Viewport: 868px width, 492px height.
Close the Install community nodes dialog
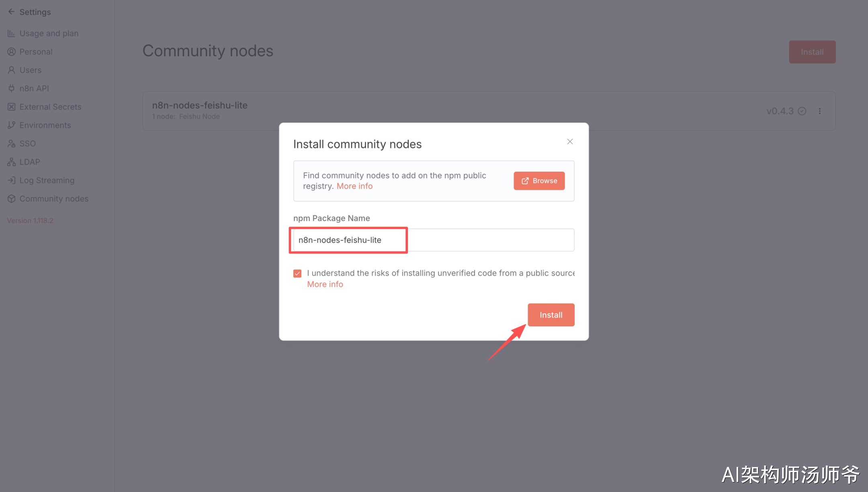click(x=570, y=141)
